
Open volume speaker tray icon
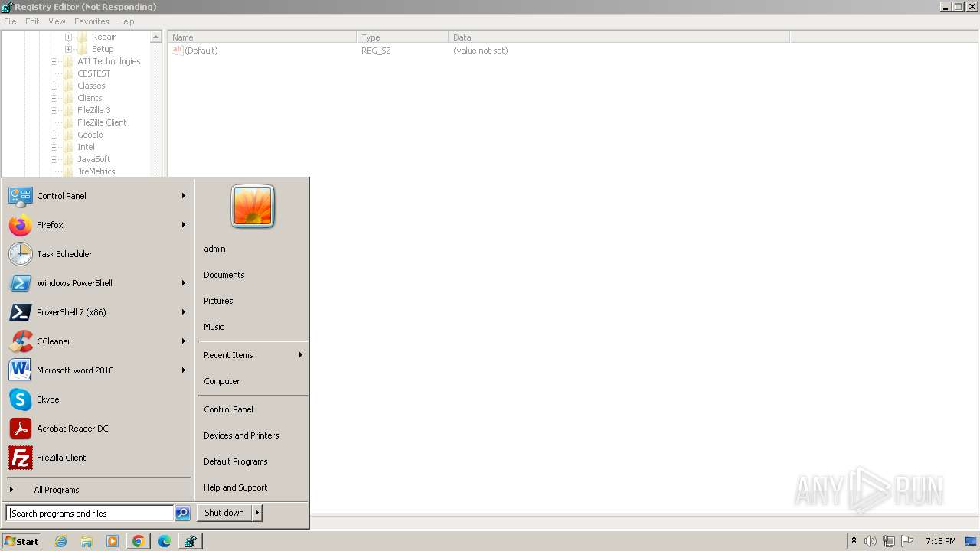(871, 541)
